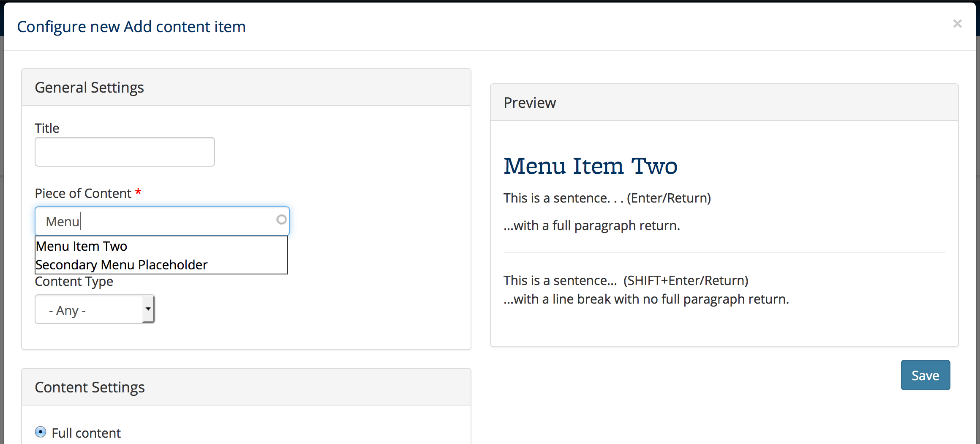Click the Full content label text
The height and width of the screenshot is (444, 980).
86,433
